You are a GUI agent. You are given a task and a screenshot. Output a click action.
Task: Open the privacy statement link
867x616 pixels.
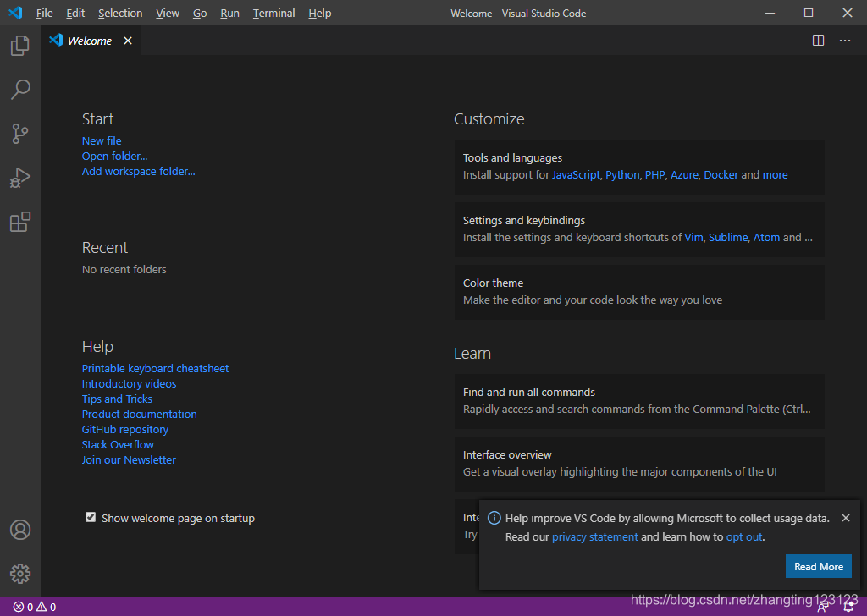[x=594, y=536]
